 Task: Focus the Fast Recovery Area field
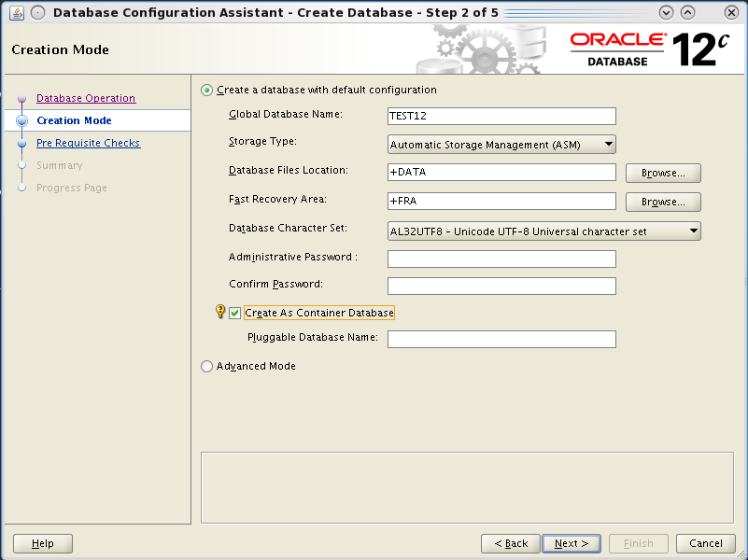(x=501, y=201)
